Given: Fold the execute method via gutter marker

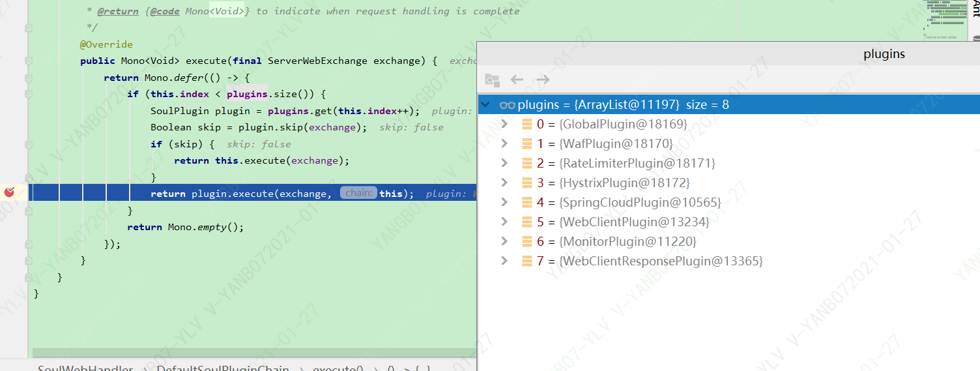Looking at the screenshot, I should point(28,61).
